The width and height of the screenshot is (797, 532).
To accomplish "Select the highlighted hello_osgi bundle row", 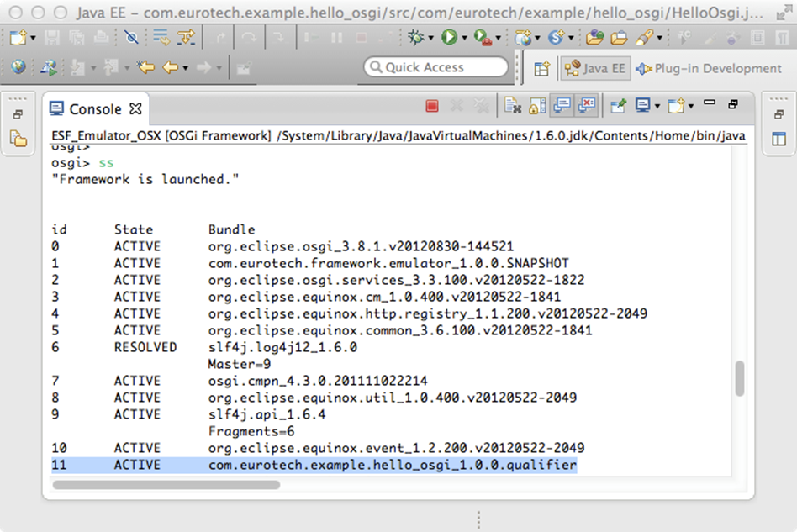I will click(x=314, y=465).
